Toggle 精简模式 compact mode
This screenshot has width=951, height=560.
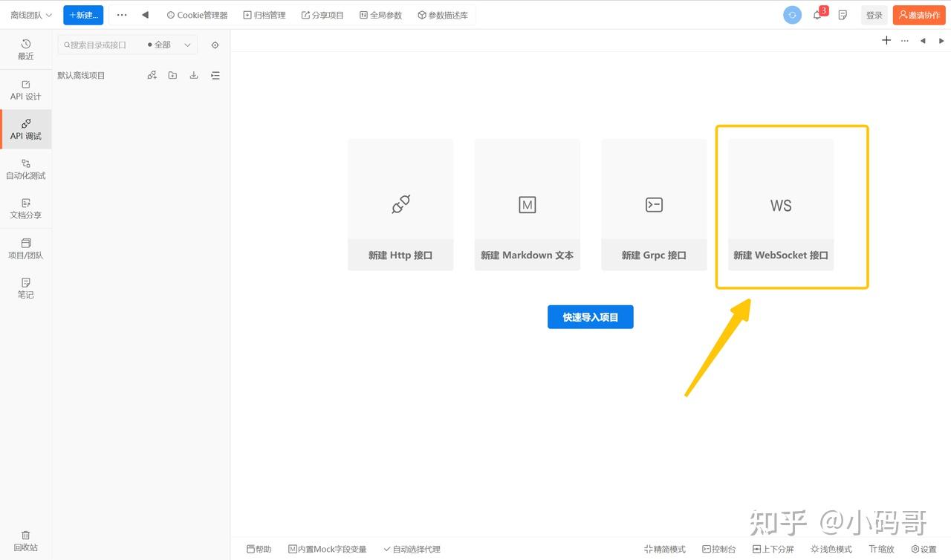[663, 549]
